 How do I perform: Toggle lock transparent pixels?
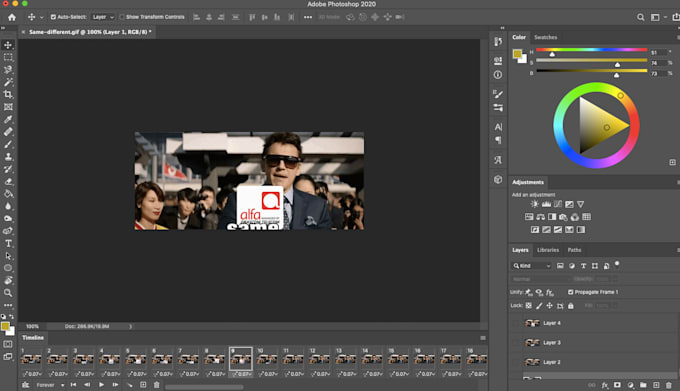pyautogui.click(x=528, y=306)
